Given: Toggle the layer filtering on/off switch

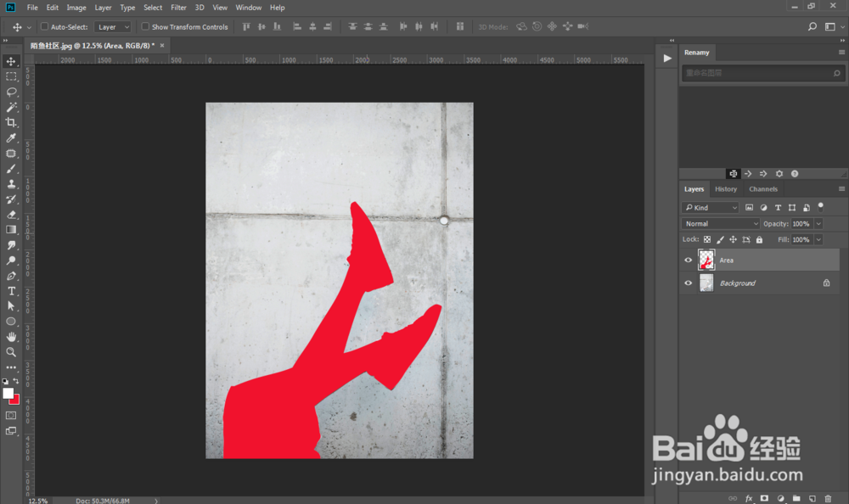Looking at the screenshot, I should [x=821, y=206].
